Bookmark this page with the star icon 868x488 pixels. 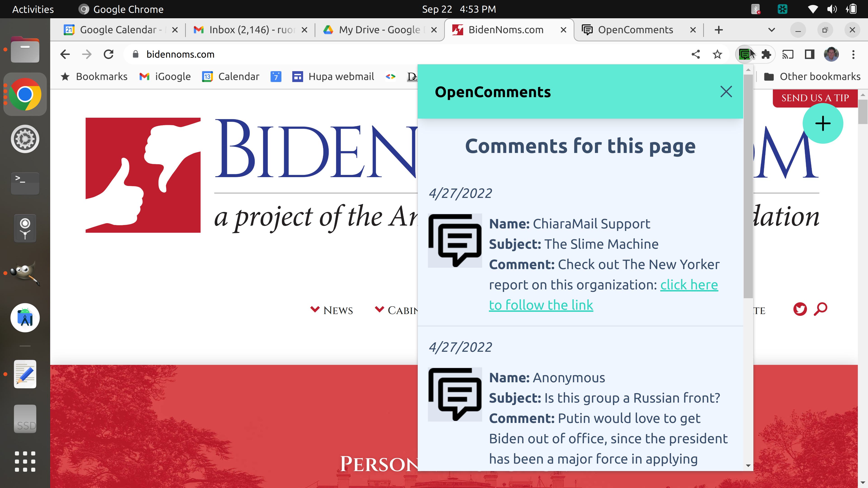tap(717, 54)
